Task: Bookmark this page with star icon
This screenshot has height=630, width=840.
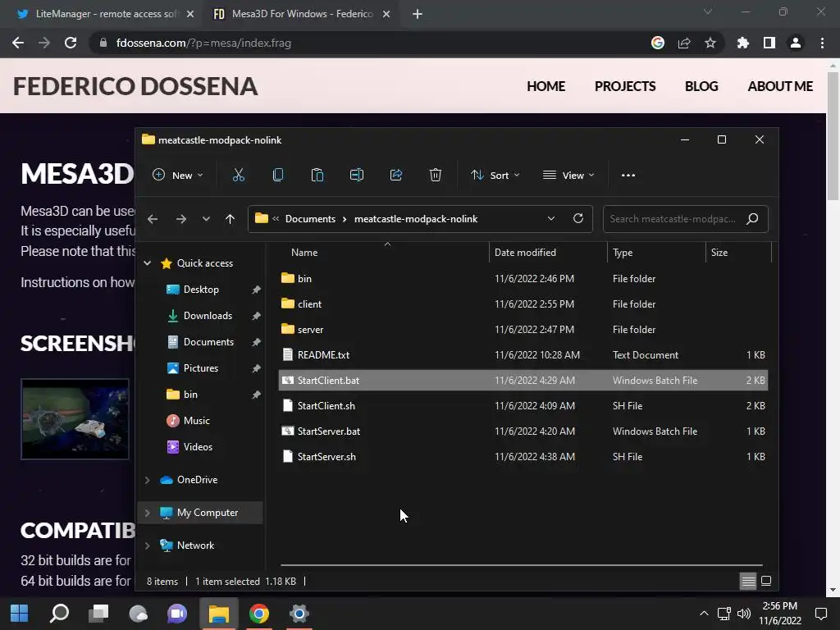Action: pyautogui.click(x=710, y=43)
